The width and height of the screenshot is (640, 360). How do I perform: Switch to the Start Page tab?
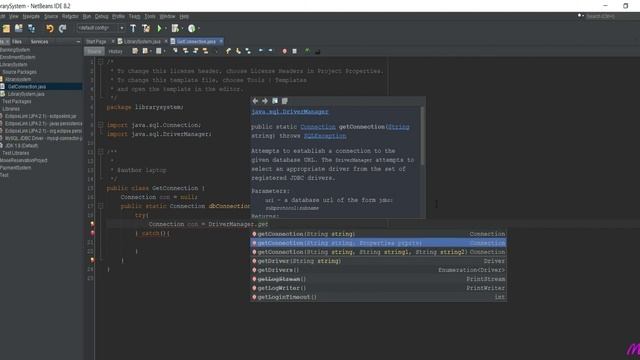pyautogui.click(x=96, y=42)
